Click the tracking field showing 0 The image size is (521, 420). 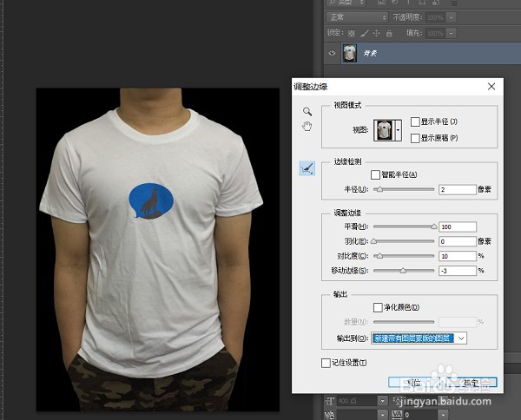point(420,415)
